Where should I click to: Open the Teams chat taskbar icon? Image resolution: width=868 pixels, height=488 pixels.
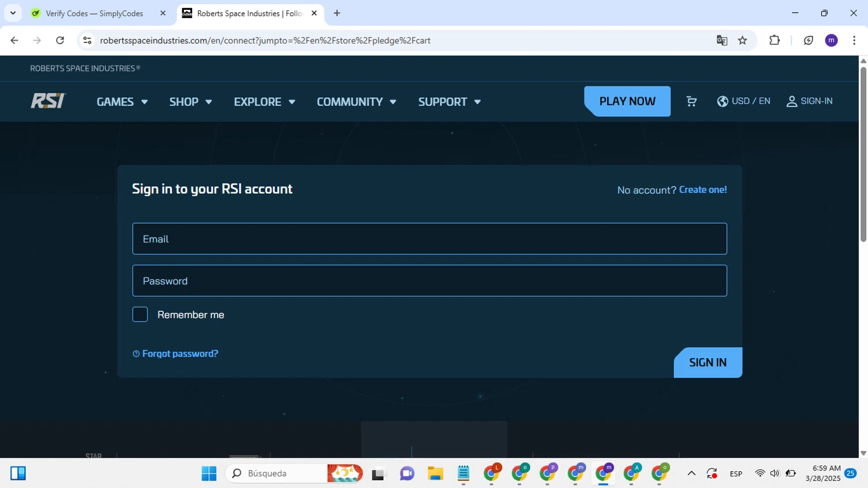point(407,474)
